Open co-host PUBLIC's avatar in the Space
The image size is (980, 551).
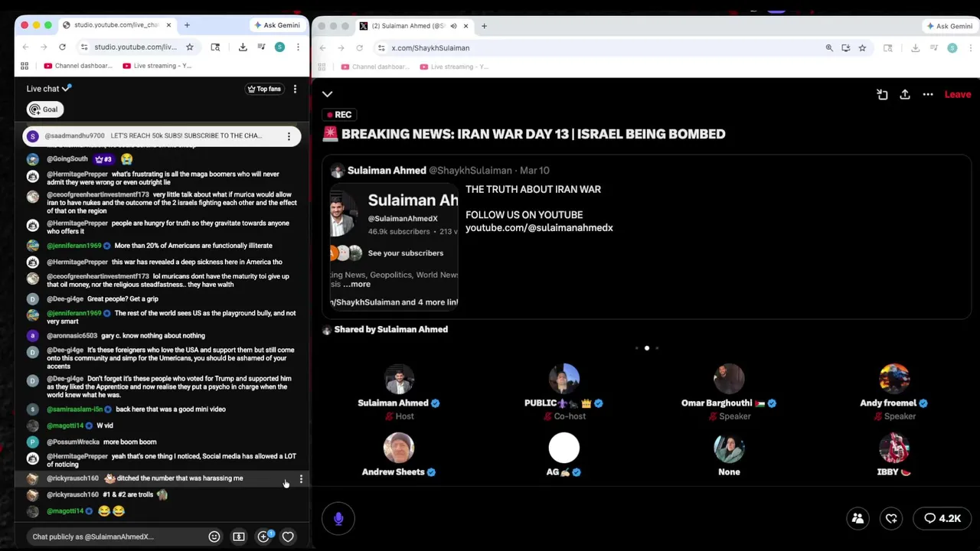pos(564,379)
